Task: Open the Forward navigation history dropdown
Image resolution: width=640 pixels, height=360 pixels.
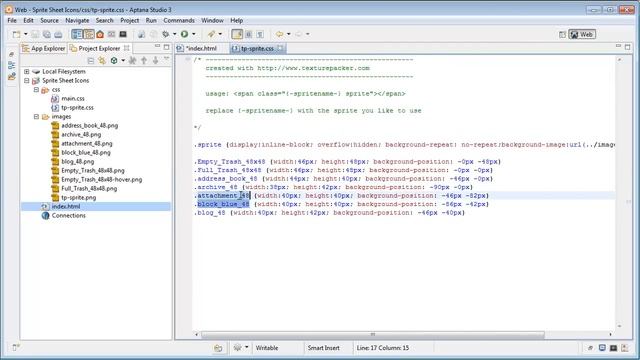Action: (308, 34)
